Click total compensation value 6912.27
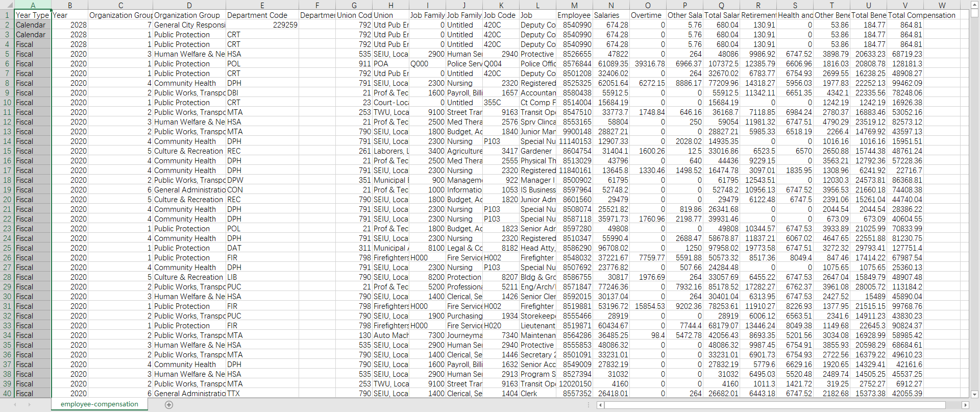This screenshot has height=412, width=980. (905, 384)
